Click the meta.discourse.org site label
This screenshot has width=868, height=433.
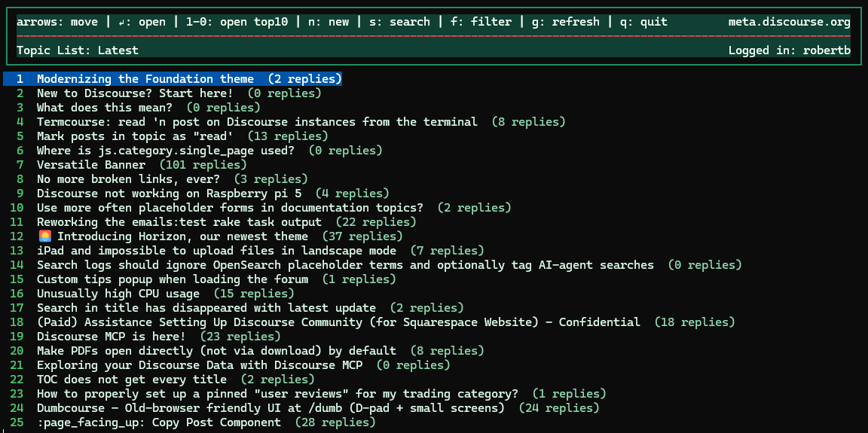click(790, 22)
